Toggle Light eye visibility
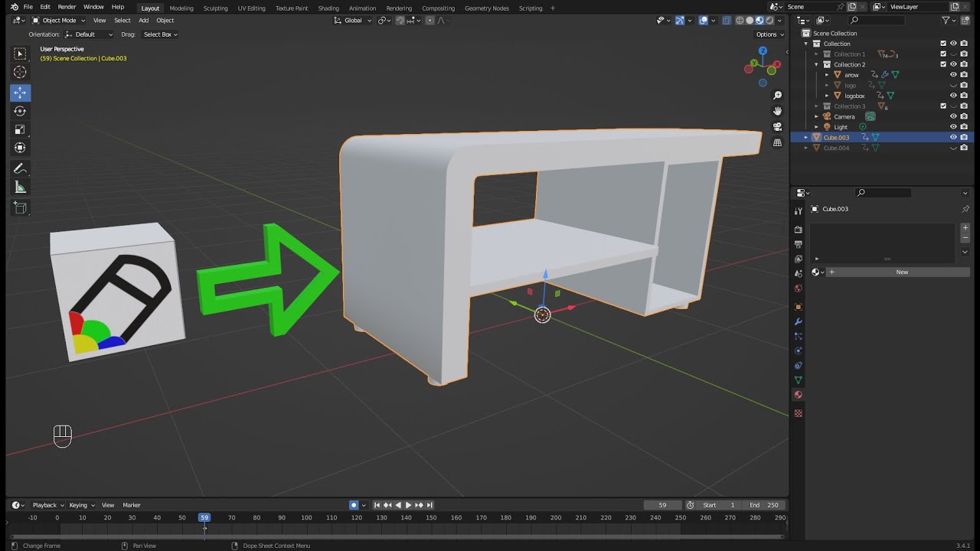Screen dimensions: 980x551 pos(953,127)
